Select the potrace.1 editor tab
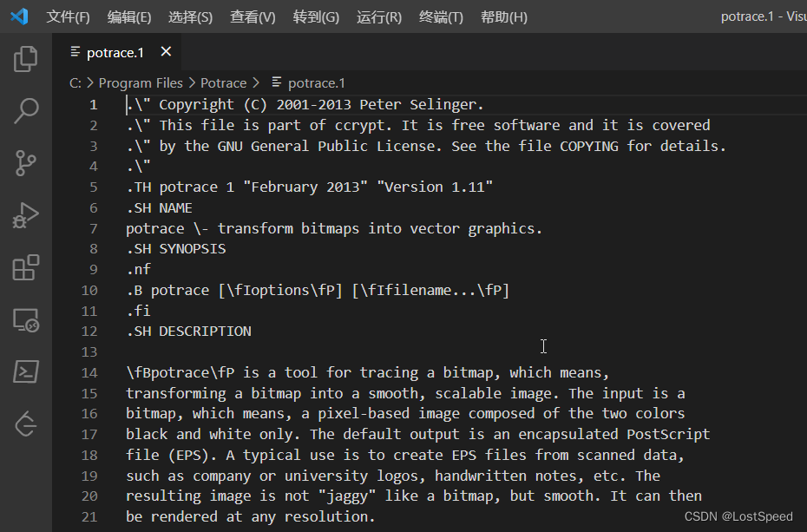 coord(114,52)
